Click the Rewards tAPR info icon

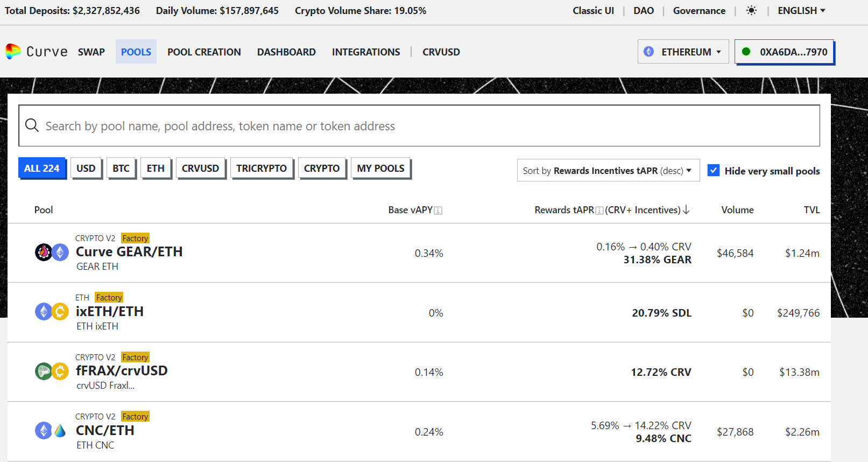coord(599,211)
